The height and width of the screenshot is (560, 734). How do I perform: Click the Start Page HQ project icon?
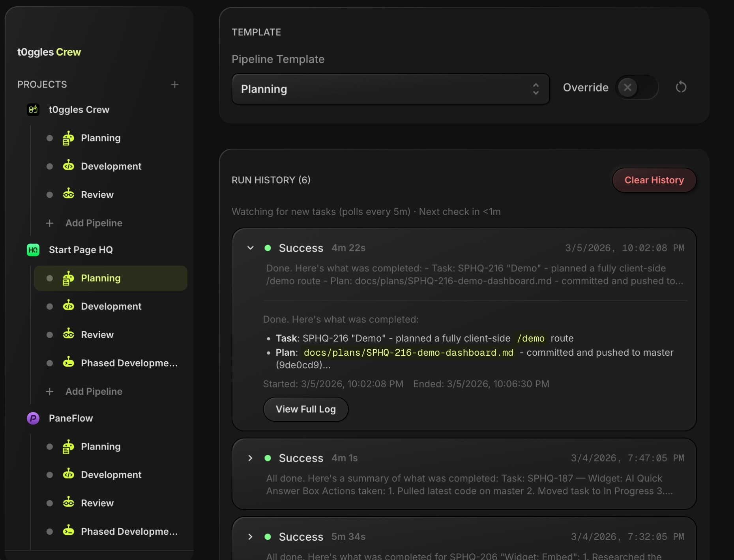click(33, 250)
